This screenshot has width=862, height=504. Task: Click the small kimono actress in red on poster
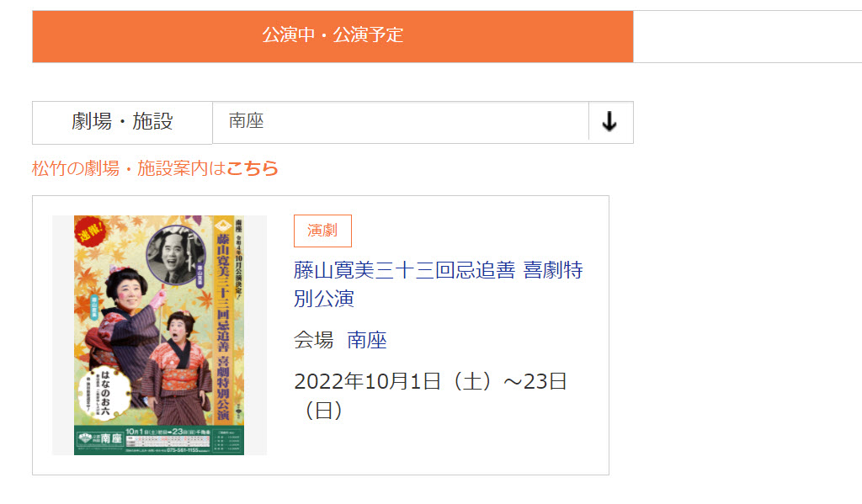pos(177,369)
